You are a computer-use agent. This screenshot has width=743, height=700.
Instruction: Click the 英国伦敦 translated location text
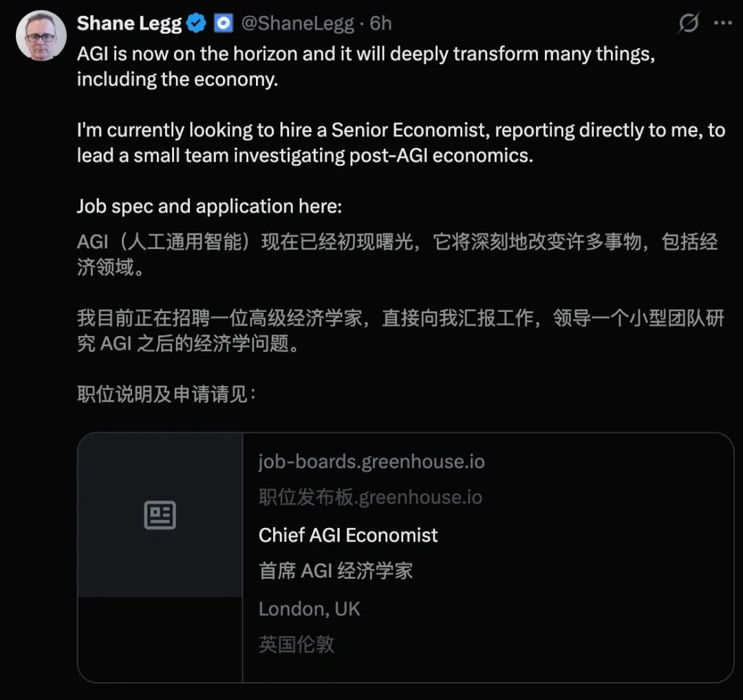[x=296, y=644]
